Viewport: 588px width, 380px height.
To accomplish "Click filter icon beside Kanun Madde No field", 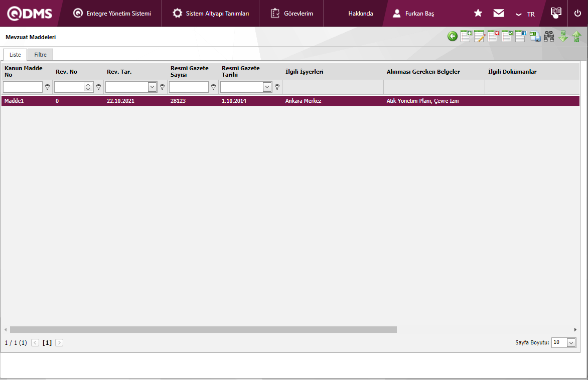I will [47, 87].
